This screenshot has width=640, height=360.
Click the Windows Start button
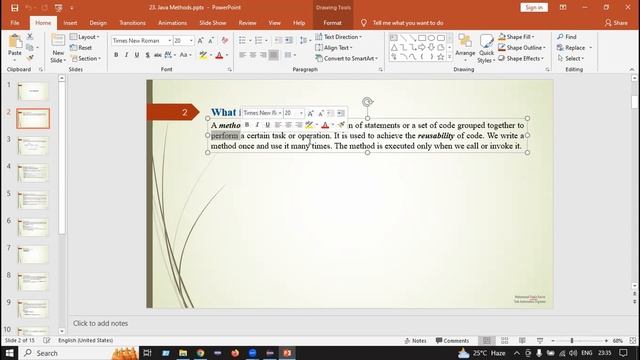point(9,353)
